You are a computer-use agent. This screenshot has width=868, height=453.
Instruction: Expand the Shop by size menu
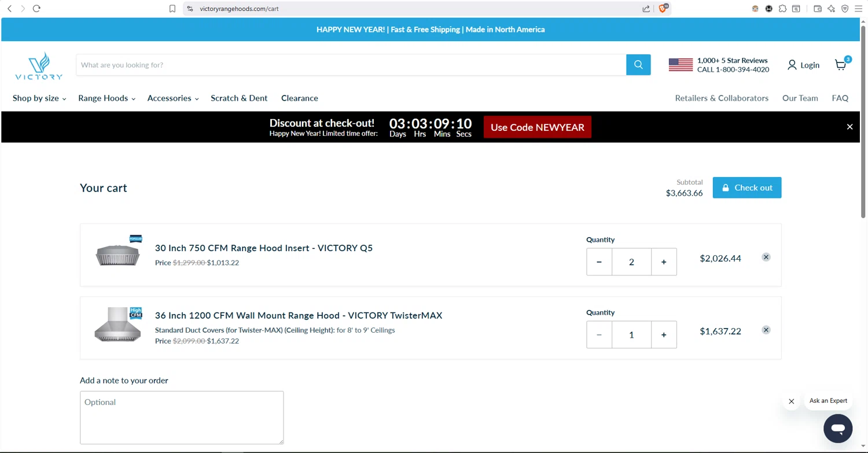(39, 98)
